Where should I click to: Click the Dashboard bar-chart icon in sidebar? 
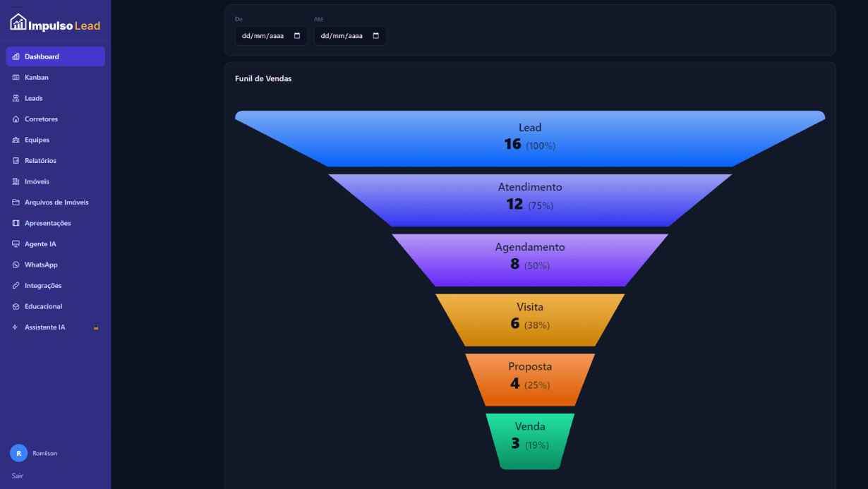(x=16, y=56)
